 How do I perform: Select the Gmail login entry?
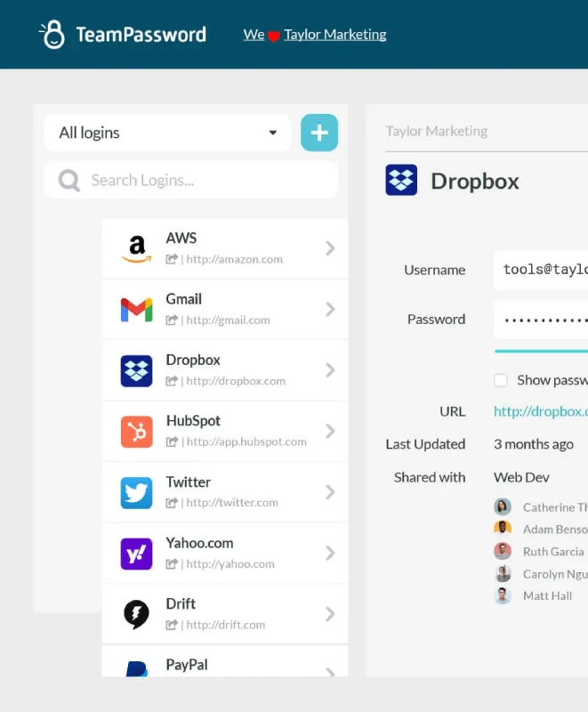(224, 309)
